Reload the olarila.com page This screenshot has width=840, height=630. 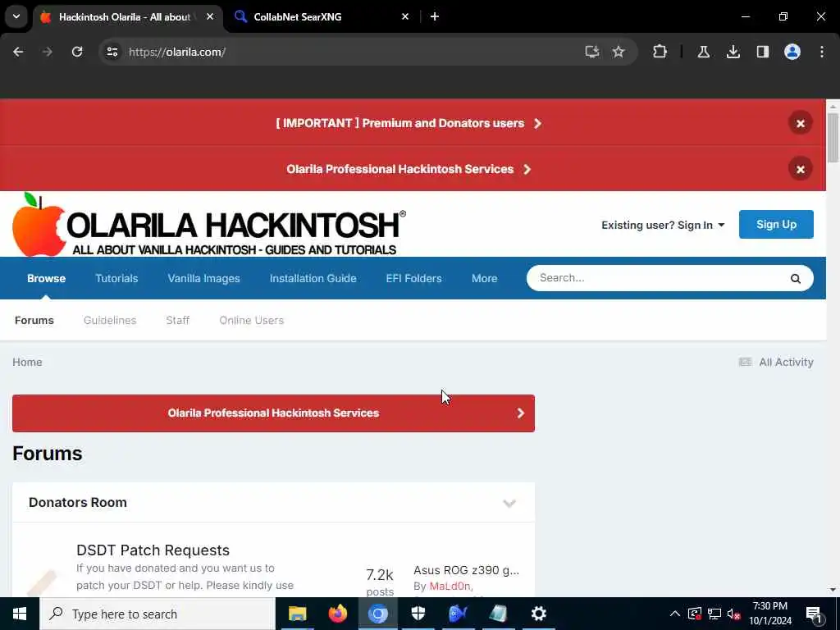point(77,52)
